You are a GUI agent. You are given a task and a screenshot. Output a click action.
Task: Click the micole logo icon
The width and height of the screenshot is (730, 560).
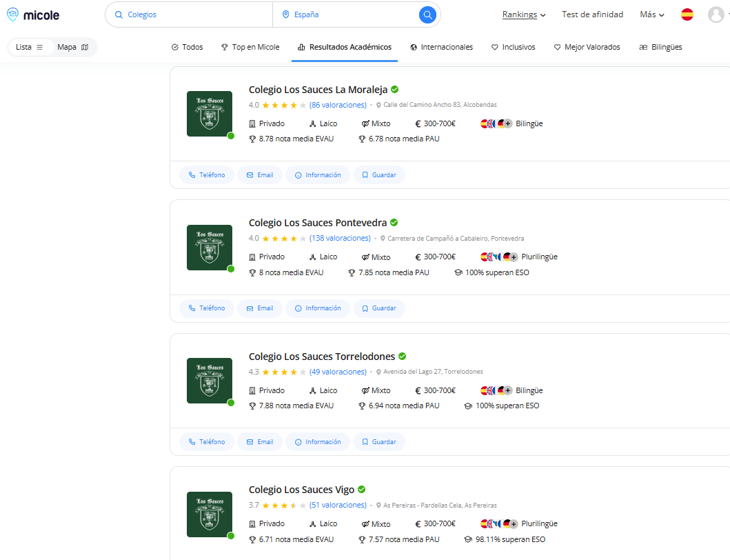pos(13,14)
